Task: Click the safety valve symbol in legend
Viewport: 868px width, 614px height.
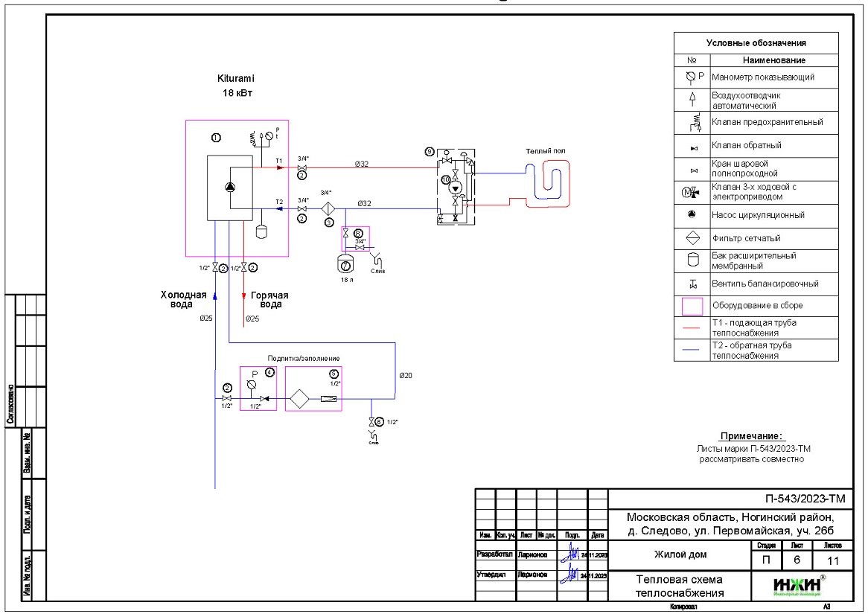Action: pyautogui.click(x=692, y=122)
